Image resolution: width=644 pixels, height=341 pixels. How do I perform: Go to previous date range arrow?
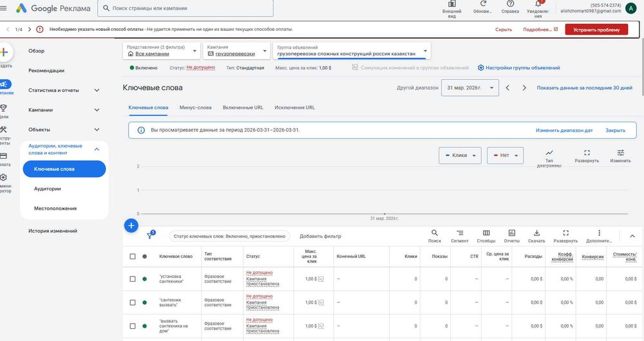click(507, 88)
